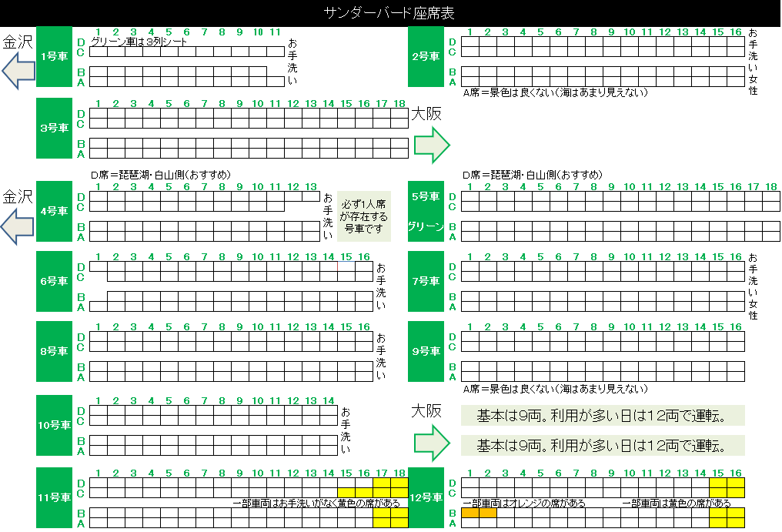Screen dimensions: 782x532
Task: Click the A席＝景色は良くない note under 2号車
Action: click(555, 92)
